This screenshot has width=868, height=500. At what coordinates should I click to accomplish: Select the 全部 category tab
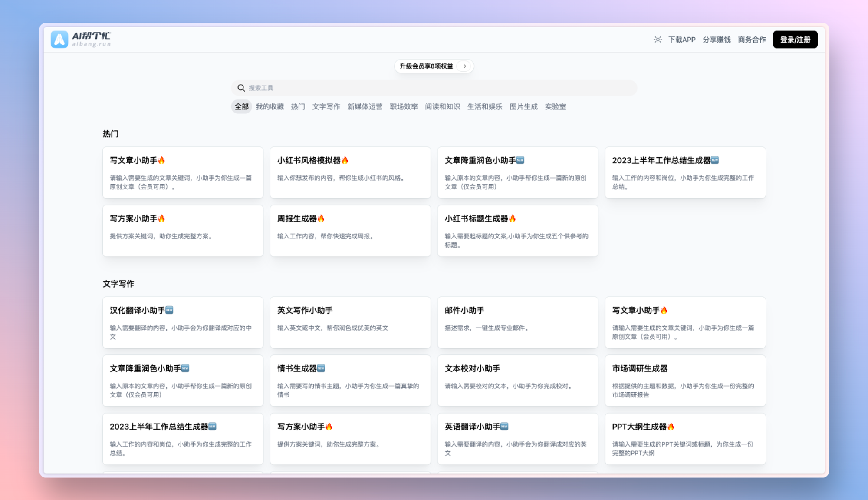click(x=241, y=107)
